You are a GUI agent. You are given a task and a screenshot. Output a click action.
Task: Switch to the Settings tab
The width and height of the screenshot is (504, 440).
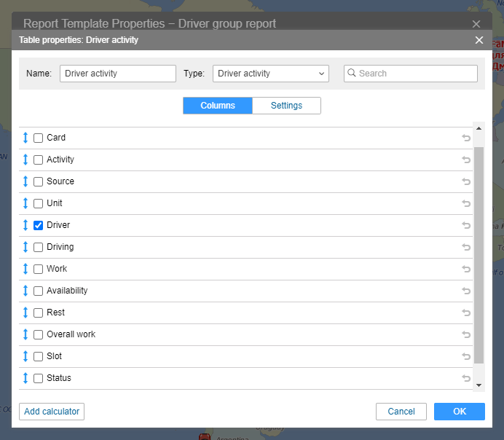[x=286, y=106]
